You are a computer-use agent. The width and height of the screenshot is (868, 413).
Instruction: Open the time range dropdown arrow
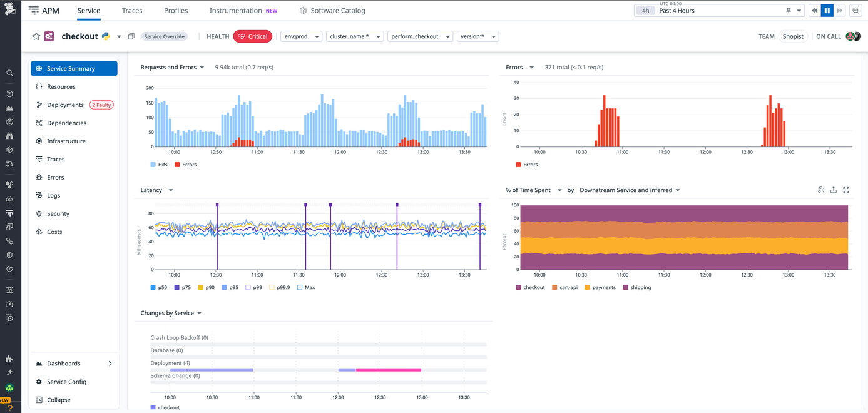[799, 11]
